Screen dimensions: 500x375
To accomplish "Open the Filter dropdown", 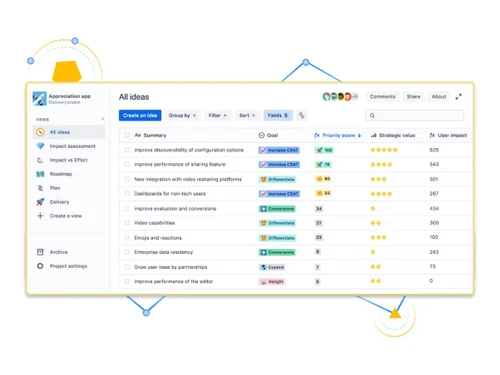I will pos(218,115).
